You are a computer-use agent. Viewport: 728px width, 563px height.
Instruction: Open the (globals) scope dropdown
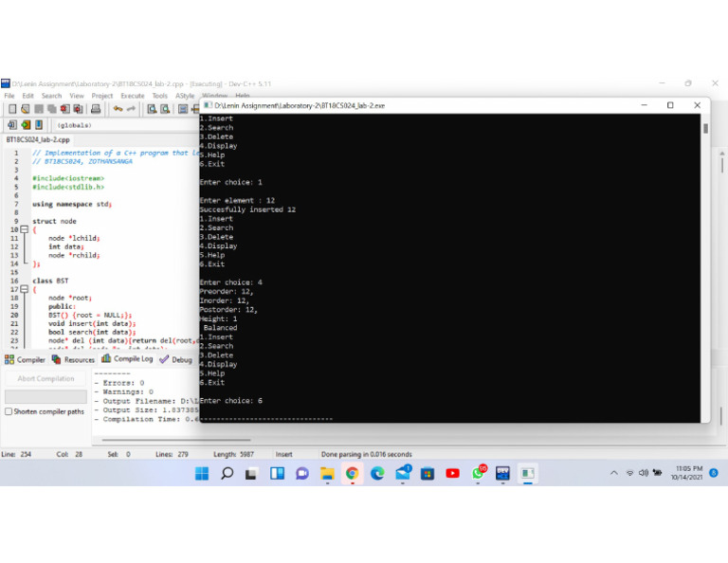125,125
